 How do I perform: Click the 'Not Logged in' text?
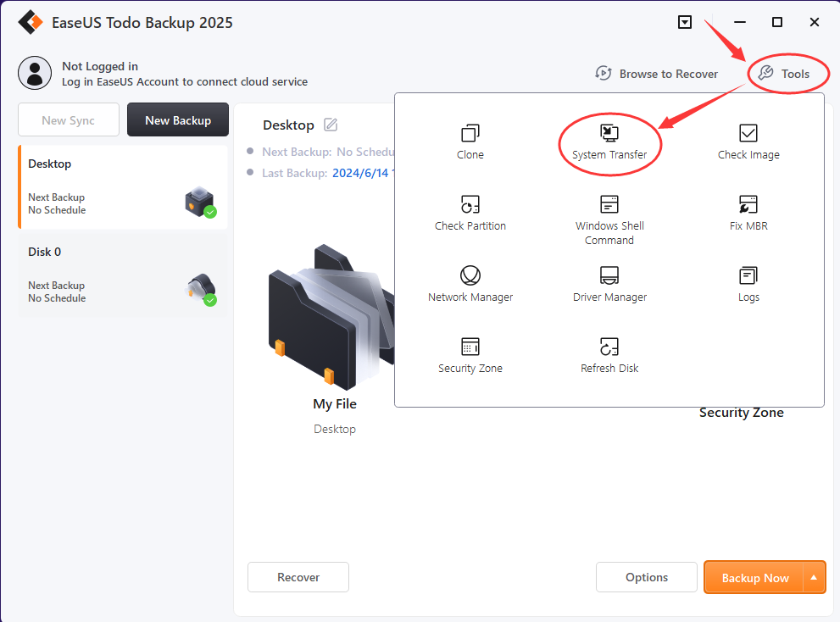[100, 66]
